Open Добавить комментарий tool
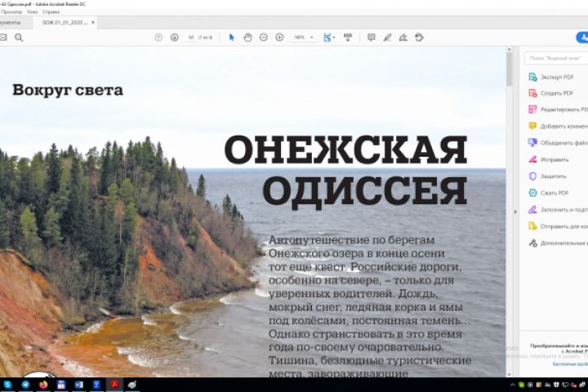The height and width of the screenshot is (392, 588). 558,126
